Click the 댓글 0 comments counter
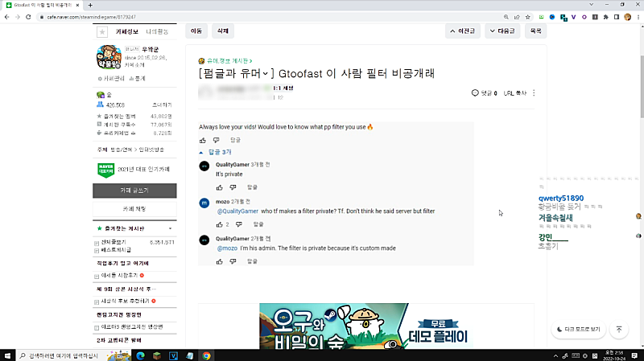 pyautogui.click(x=485, y=93)
